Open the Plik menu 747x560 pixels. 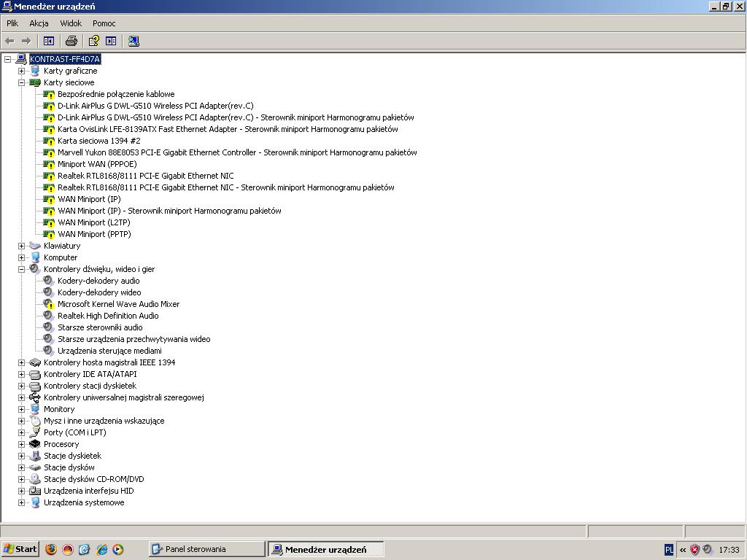tap(12, 23)
